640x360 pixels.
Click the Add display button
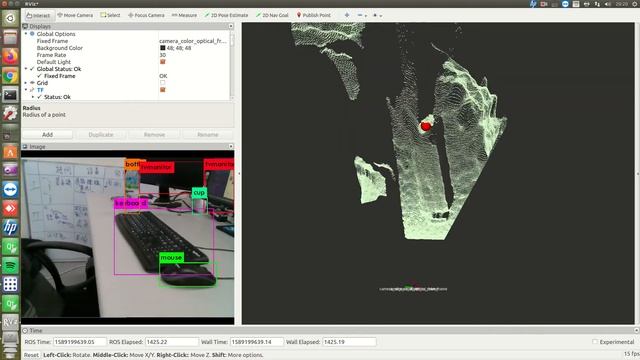pyautogui.click(x=47, y=134)
